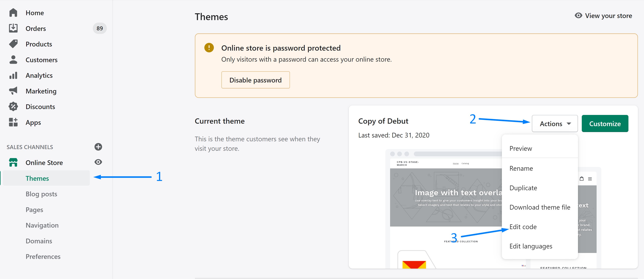Click the hamburger menu in mobile preview

[590, 179]
